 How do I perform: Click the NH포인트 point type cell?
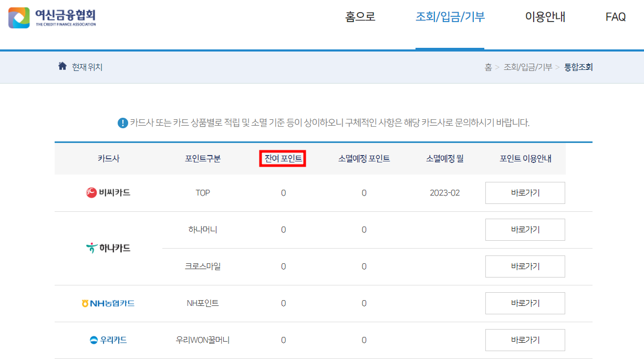click(203, 303)
